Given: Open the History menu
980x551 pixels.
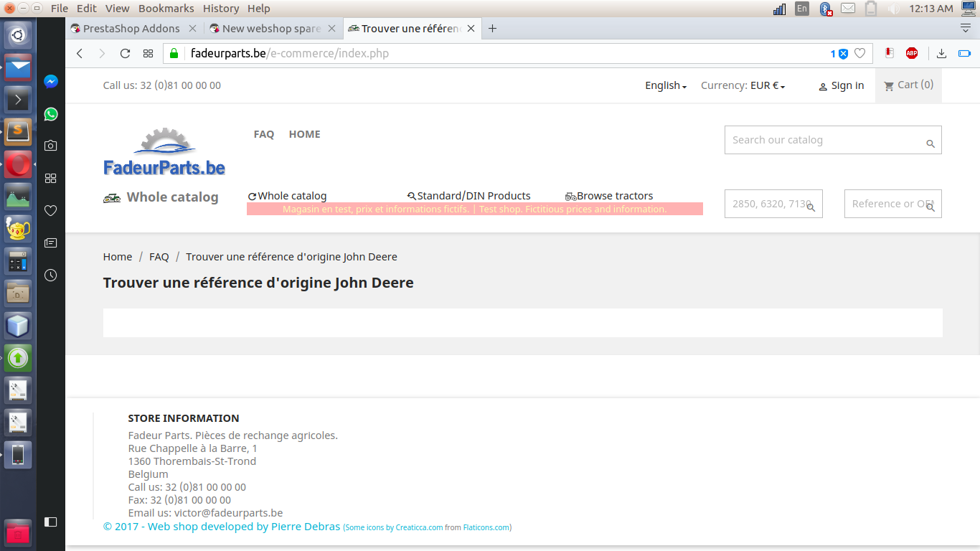Looking at the screenshot, I should pos(221,9).
